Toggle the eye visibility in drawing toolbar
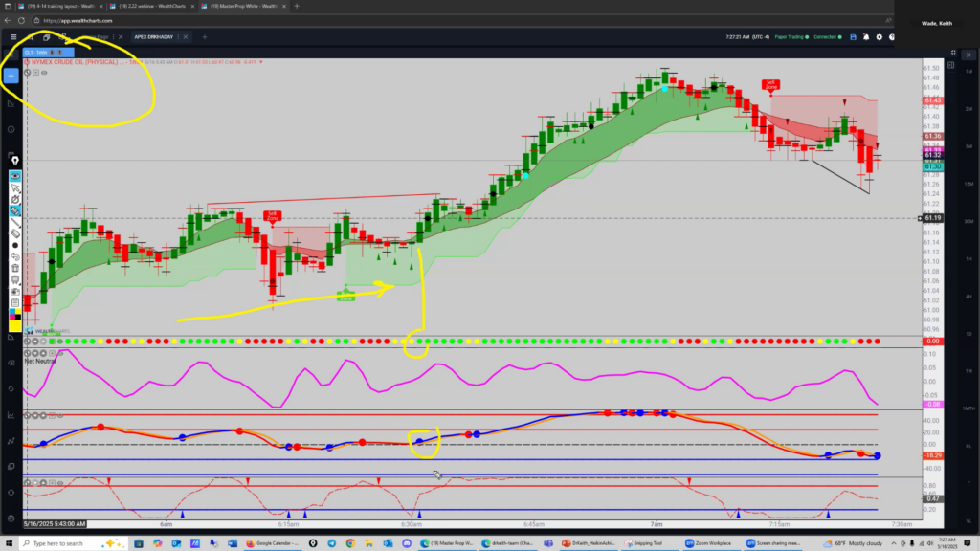The width and height of the screenshot is (980, 551). [x=15, y=176]
